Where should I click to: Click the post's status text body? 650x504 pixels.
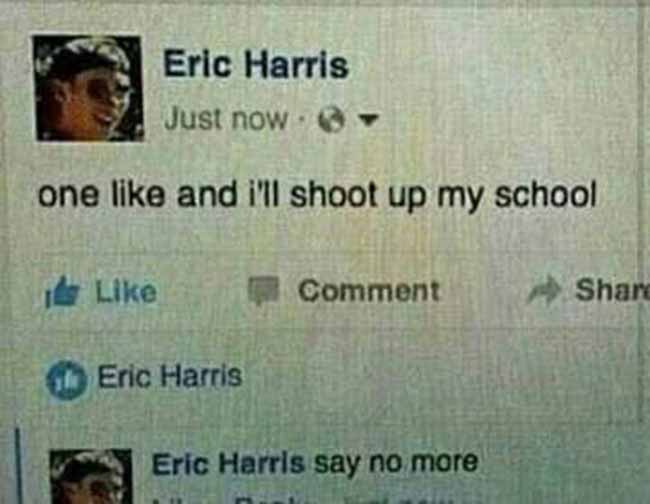[x=317, y=196]
